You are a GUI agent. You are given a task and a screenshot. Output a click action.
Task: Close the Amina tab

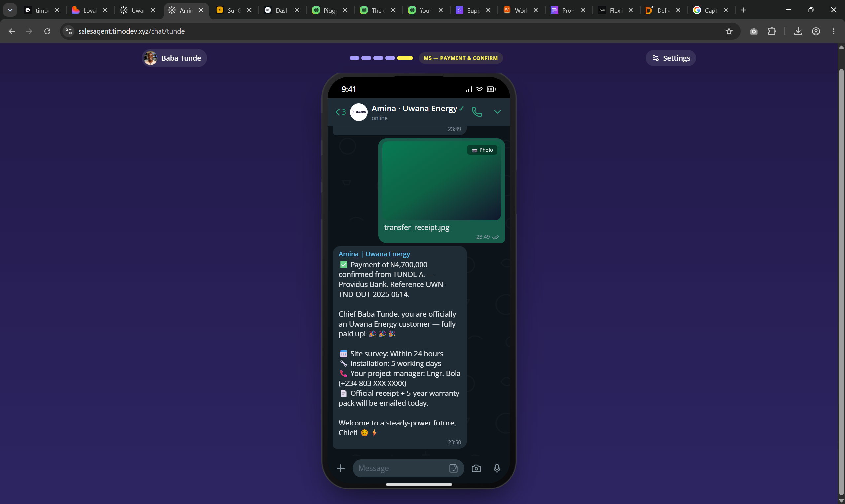click(x=201, y=10)
